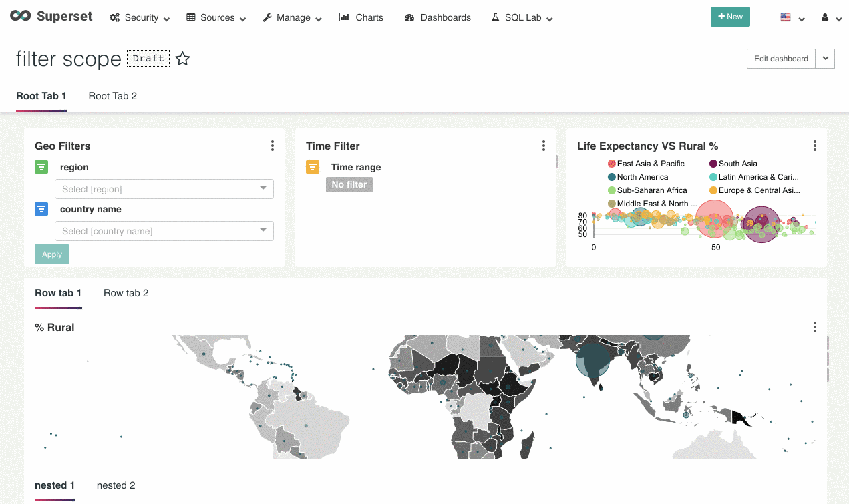Screen dimensions: 849x504
Task: Toggle South Asia legend series
Action: pyautogui.click(x=733, y=164)
